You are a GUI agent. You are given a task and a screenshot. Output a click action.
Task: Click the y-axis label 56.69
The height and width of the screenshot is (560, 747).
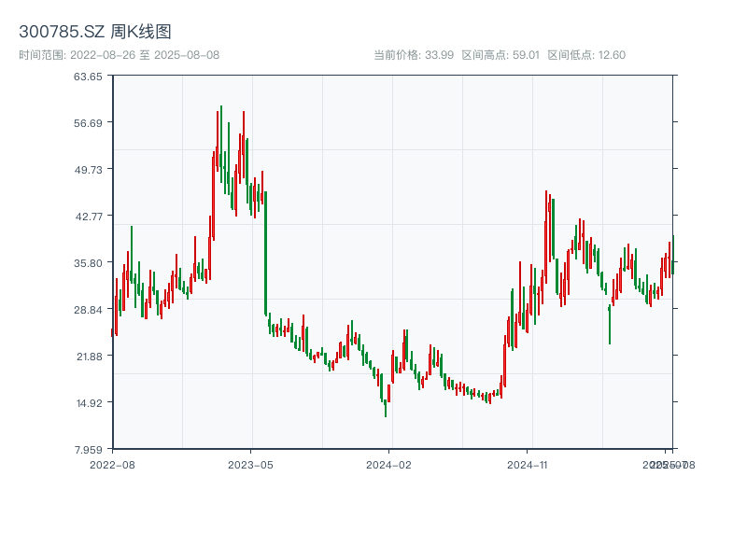(88, 123)
